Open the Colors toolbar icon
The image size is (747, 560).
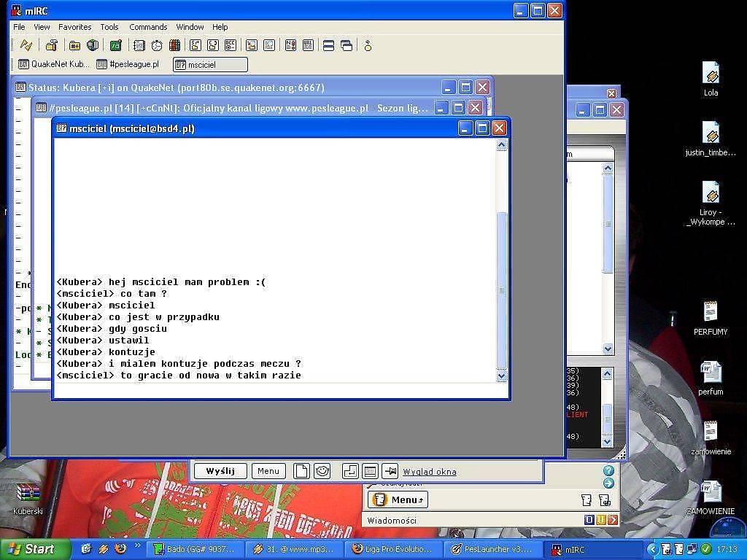(x=175, y=45)
